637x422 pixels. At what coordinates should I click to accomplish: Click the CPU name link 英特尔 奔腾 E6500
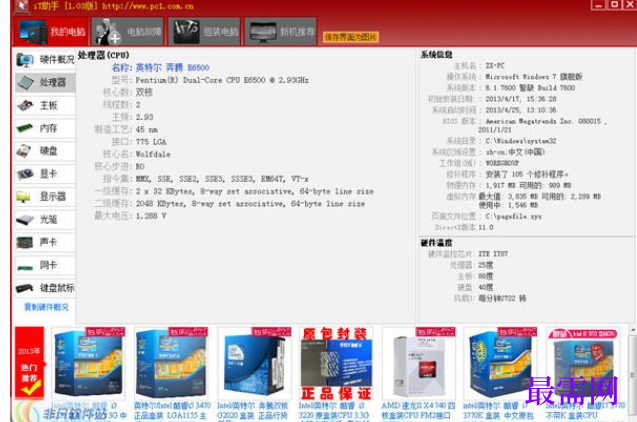[172, 67]
